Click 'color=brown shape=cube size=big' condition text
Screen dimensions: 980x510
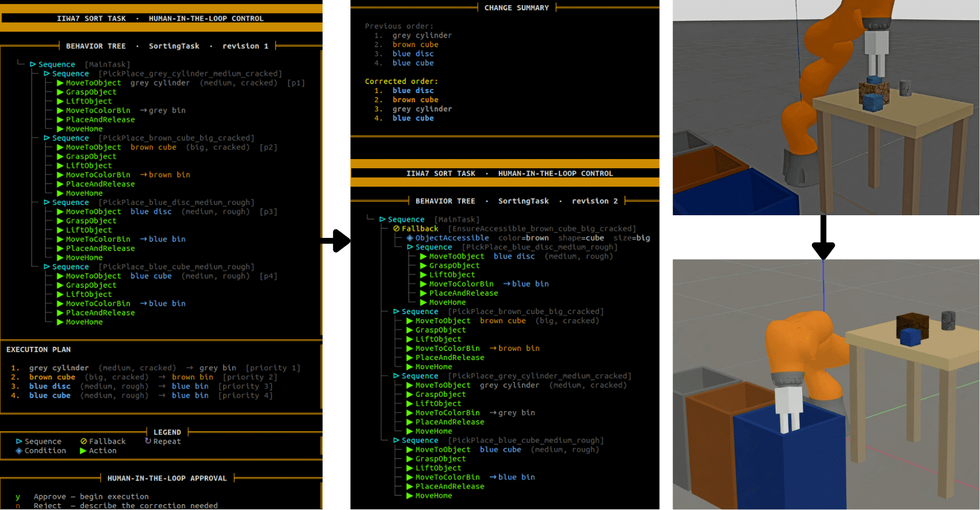click(574, 238)
